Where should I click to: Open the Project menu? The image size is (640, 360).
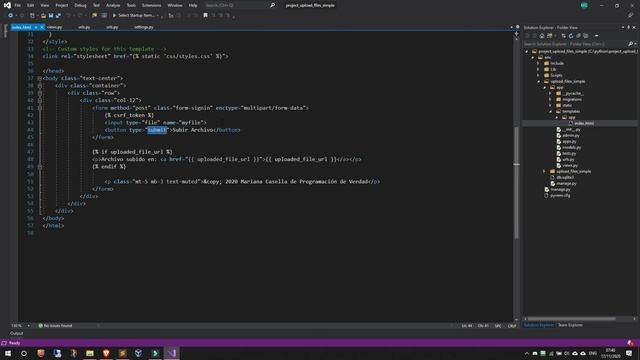[x=62, y=5]
